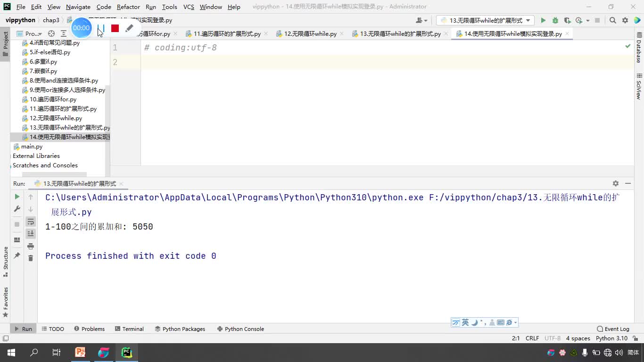Open the Python Packages tool window
Viewport: 644px width, 362px height.
[x=180, y=329]
